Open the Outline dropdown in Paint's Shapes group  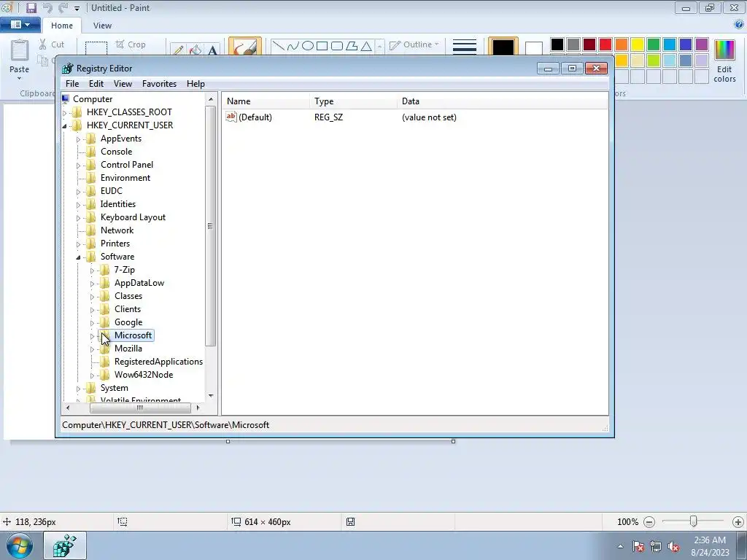coord(414,44)
